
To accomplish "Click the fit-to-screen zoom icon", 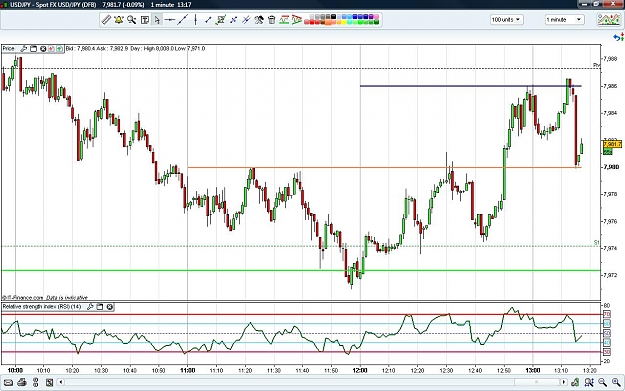I will pos(589,383).
